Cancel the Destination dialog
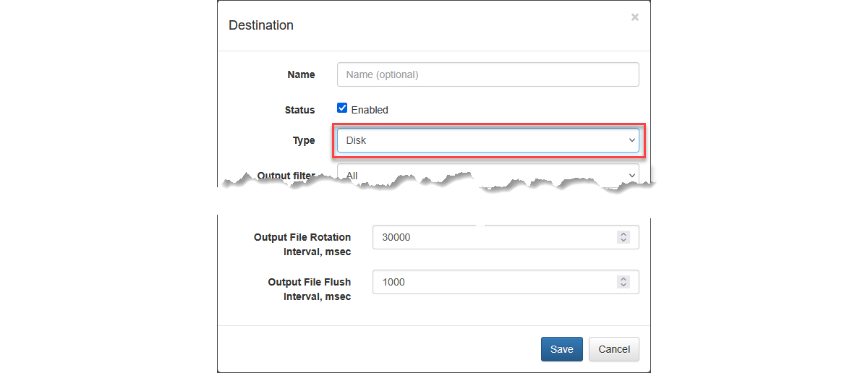 [x=613, y=349]
